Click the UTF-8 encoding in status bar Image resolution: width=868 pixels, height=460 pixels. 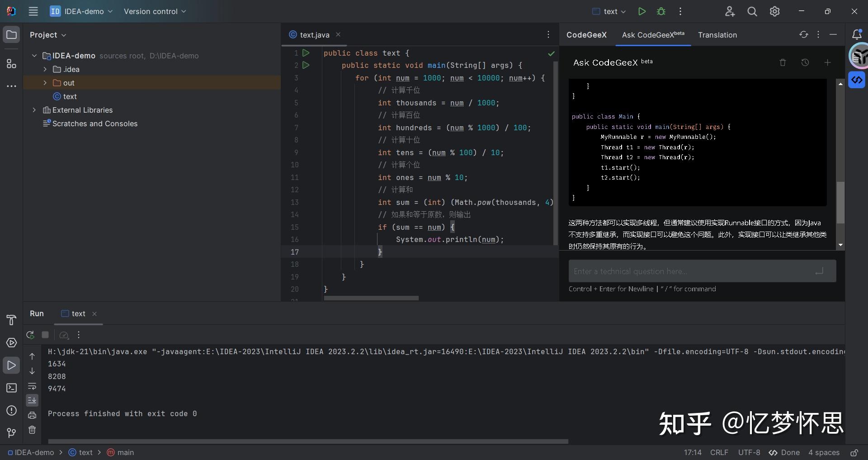click(x=749, y=452)
